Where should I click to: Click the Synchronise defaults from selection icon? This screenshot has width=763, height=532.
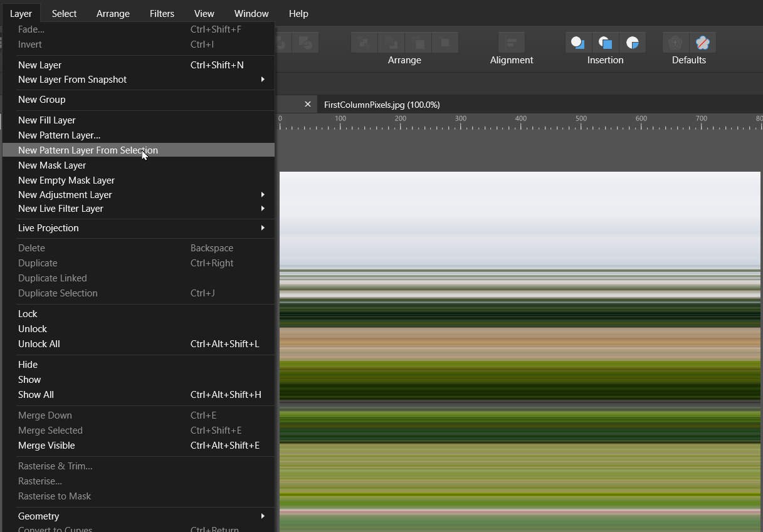tap(675, 43)
